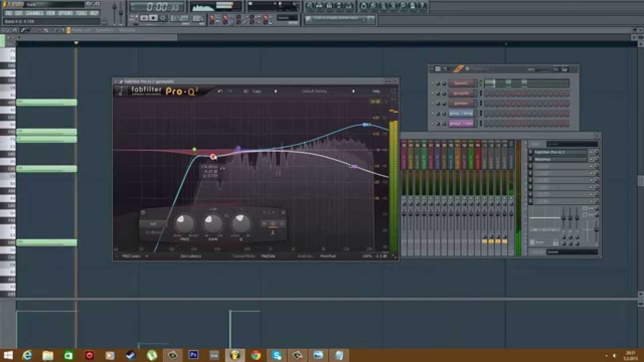644x362 pixels.
Task: Open the FILE menu
Action: pyautogui.click(x=8, y=13)
